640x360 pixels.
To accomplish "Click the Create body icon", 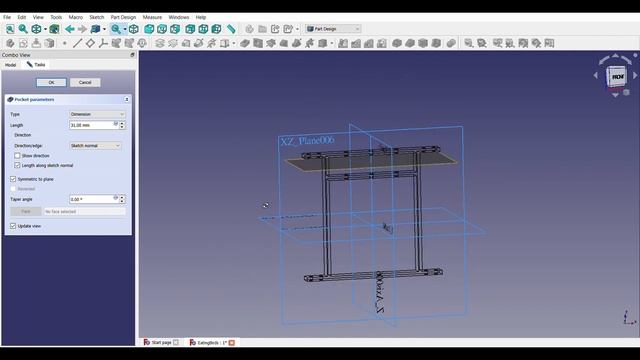I will [10, 43].
